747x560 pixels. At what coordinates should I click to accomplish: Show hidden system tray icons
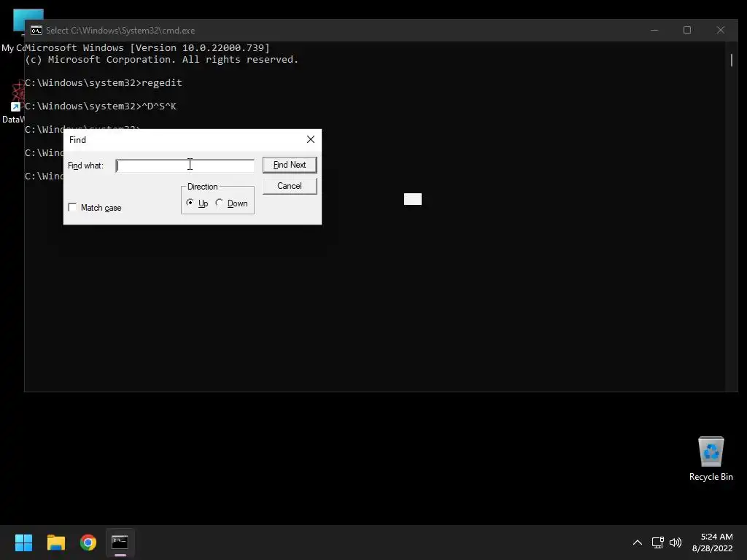[x=638, y=542]
